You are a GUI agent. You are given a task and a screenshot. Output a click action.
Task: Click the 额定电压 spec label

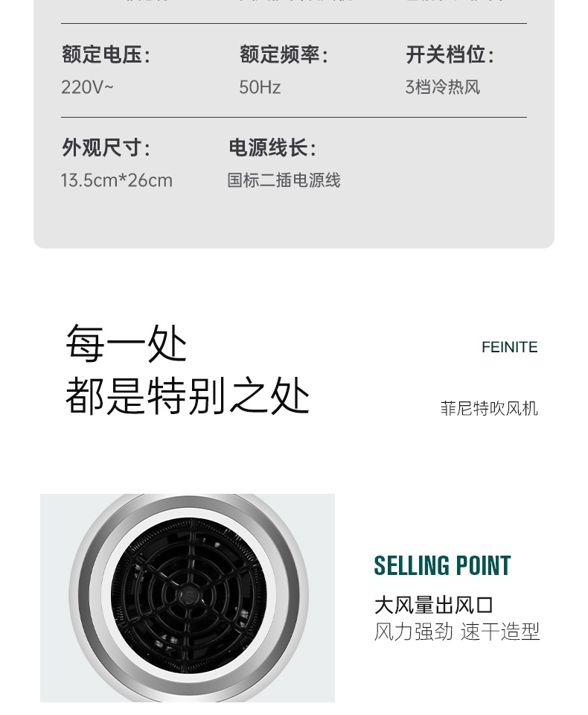click(106, 55)
